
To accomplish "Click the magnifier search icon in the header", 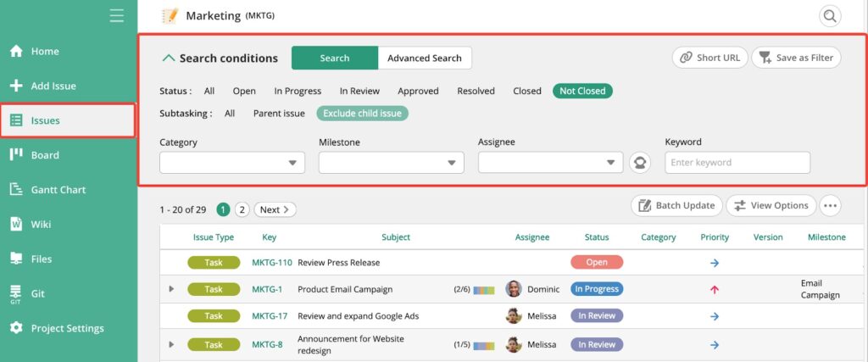I will pos(830,16).
